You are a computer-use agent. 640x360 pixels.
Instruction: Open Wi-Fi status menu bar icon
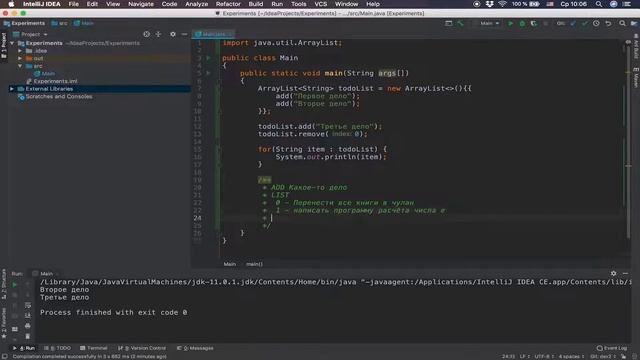point(502,4)
